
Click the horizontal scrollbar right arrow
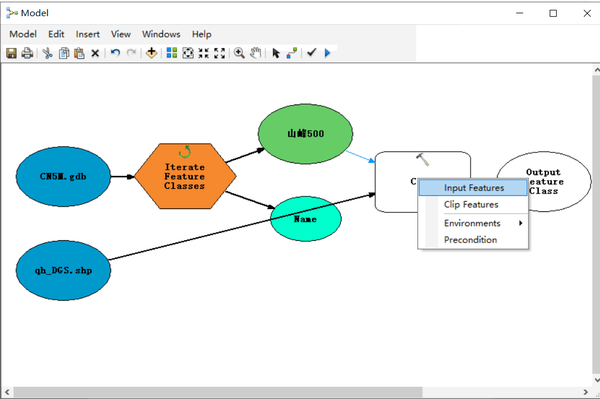click(x=585, y=392)
